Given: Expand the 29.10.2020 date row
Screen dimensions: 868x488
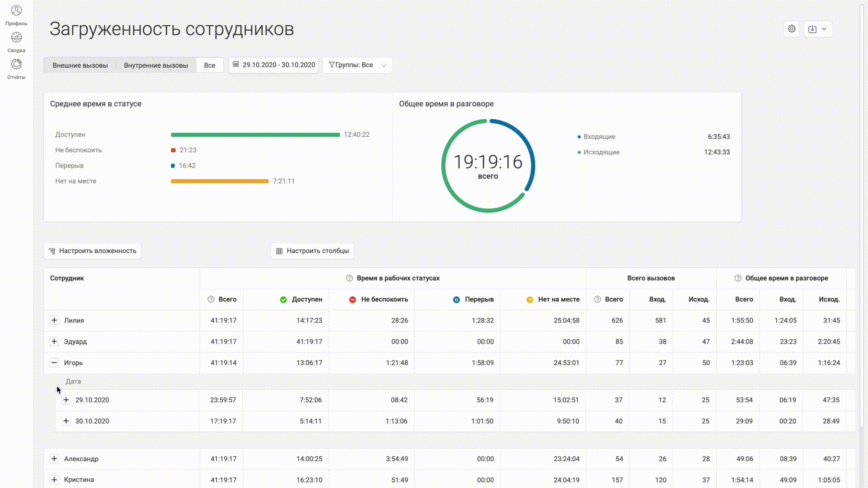Looking at the screenshot, I should [x=66, y=400].
